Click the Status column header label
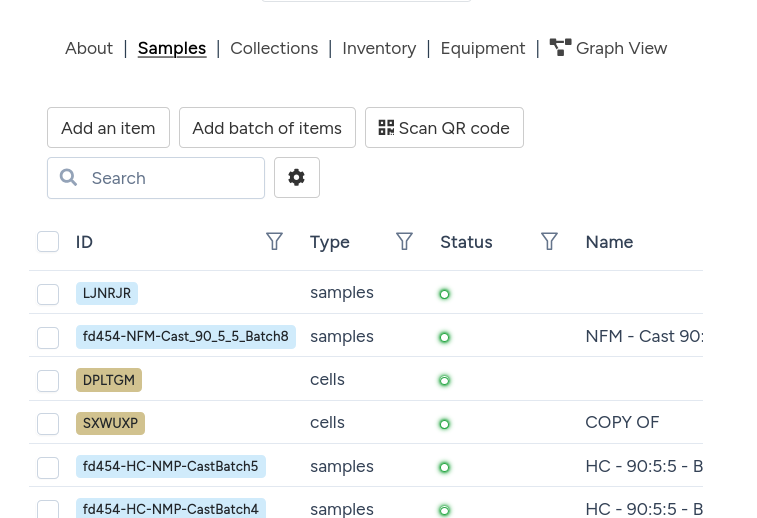The width and height of the screenshot is (757, 518). click(x=466, y=242)
